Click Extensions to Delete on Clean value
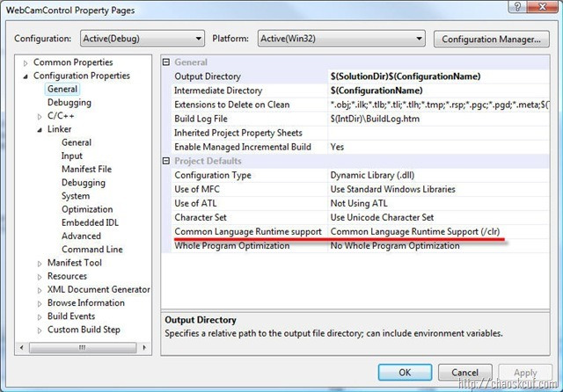 tap(438, 105)
